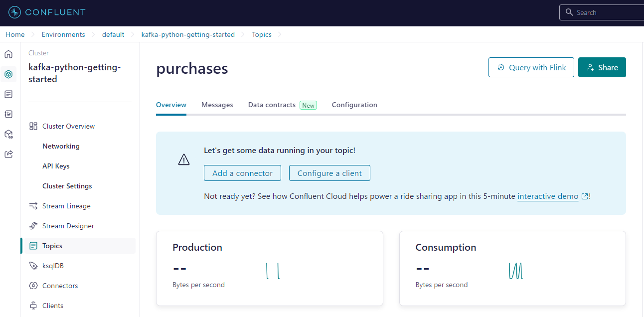Switch to the Messages tab
The height and width of the screenshot is (317, 644).
click(x=217, y=105)
